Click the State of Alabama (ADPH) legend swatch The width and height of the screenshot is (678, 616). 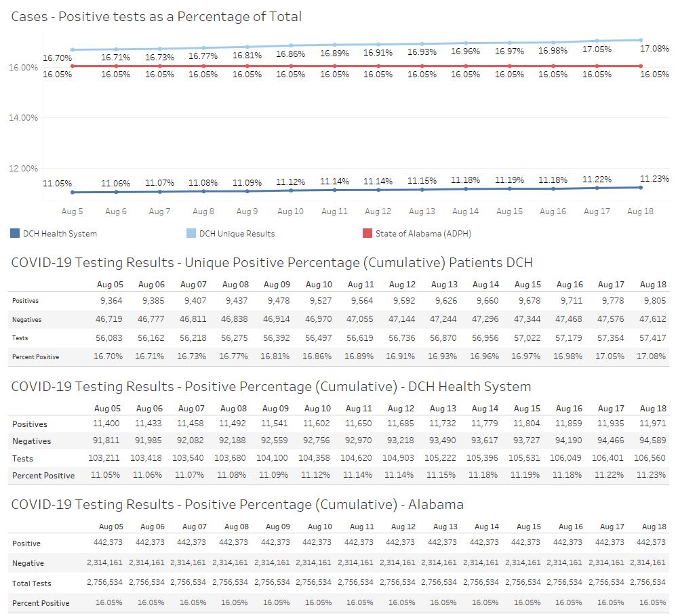click(x=367, y=234)
